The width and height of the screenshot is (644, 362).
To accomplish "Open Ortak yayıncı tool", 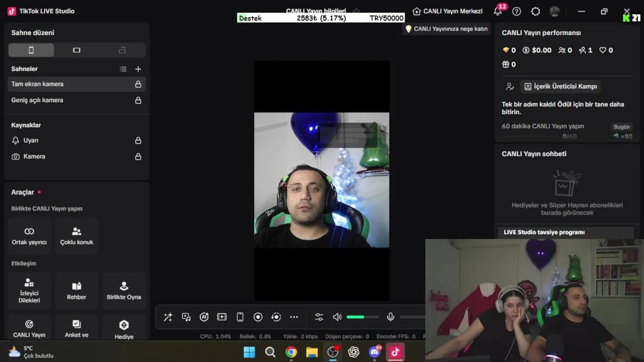I will coord(29,236).
